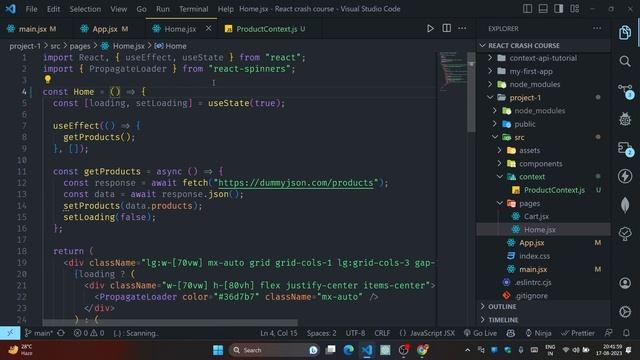Open the Source Control view
640x360 pixels.
[x=625, y=91]
